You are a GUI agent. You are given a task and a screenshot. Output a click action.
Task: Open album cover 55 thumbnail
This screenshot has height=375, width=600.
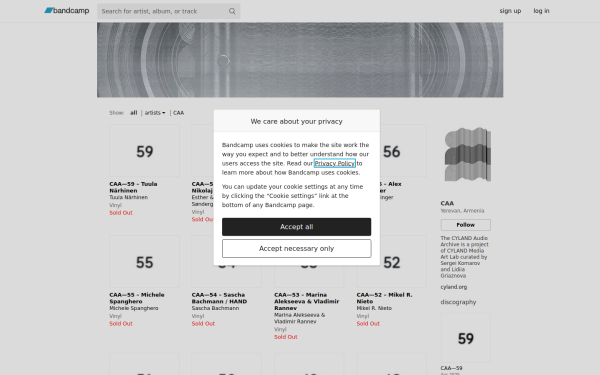click(x=145, y=262)
